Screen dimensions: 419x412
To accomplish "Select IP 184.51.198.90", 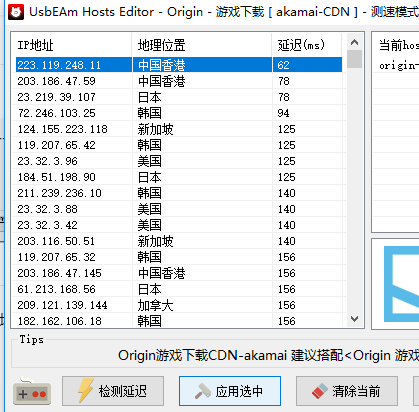I will click(56, 177).
